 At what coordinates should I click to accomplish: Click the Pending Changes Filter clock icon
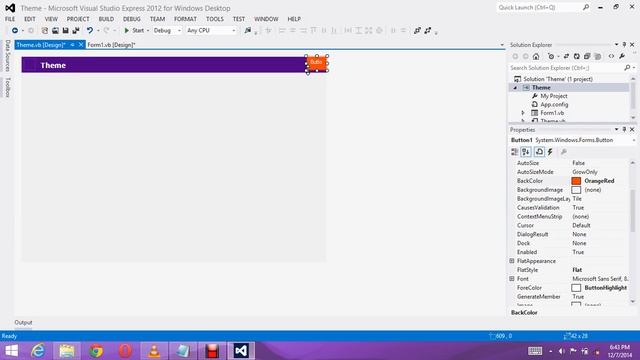[x=551, y=56]
